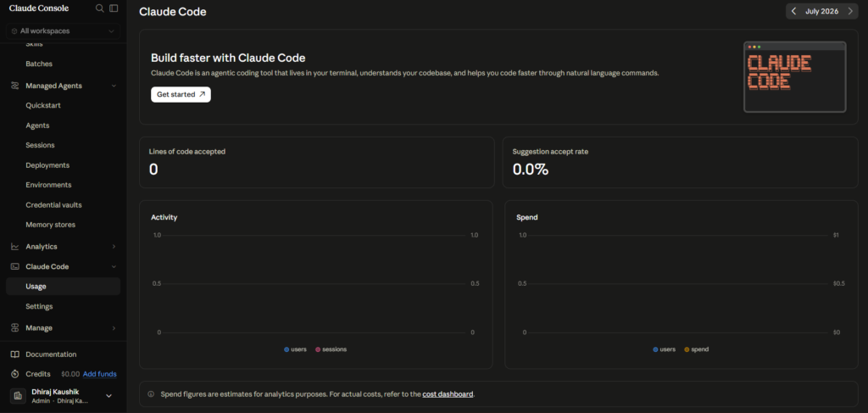Click the $0.00 credits balance

click(x=70, y=374)
